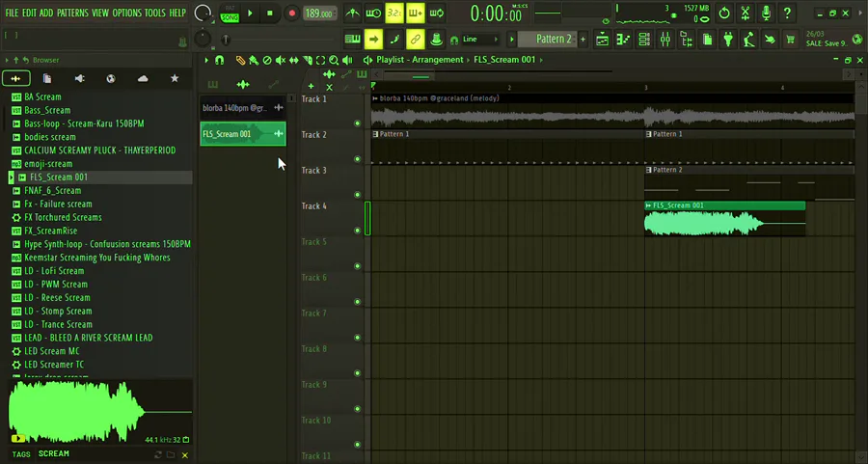Viewport: 868px width, 464px height.
Task: Toggle PAT/SONG mode switch
Action: 230,14
